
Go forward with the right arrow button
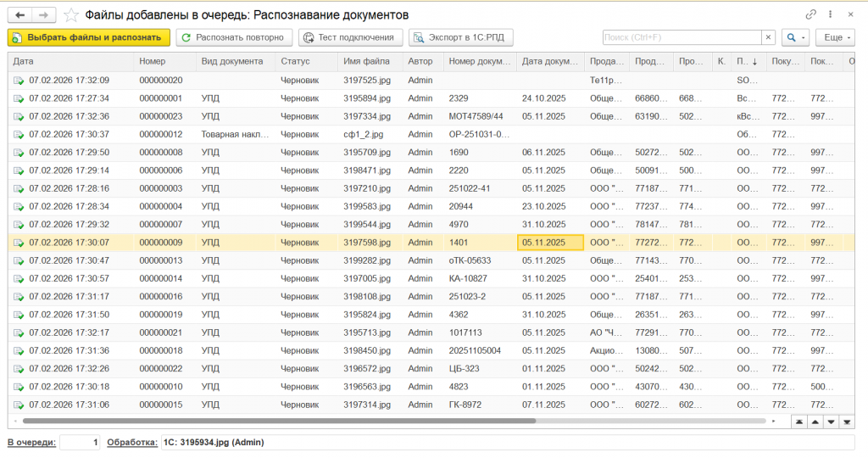click(44, 15)
